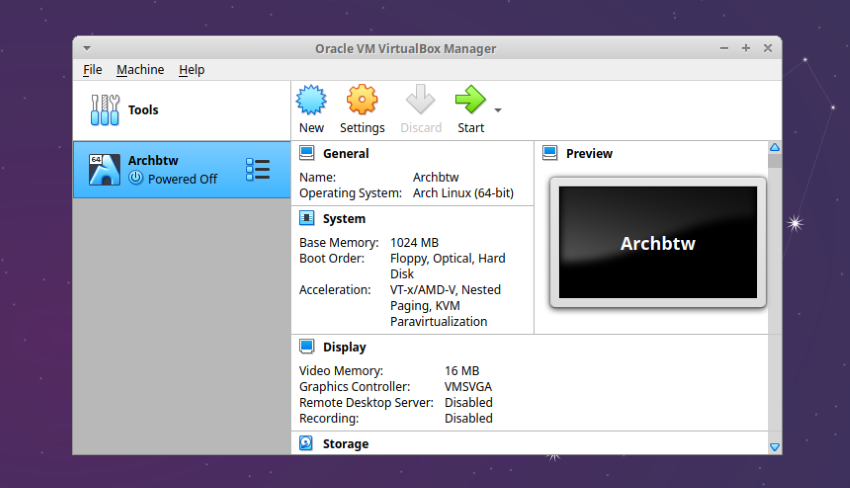850x488 pixels.
Task: Click the System section chip icon
Action: tap(307, 218)
